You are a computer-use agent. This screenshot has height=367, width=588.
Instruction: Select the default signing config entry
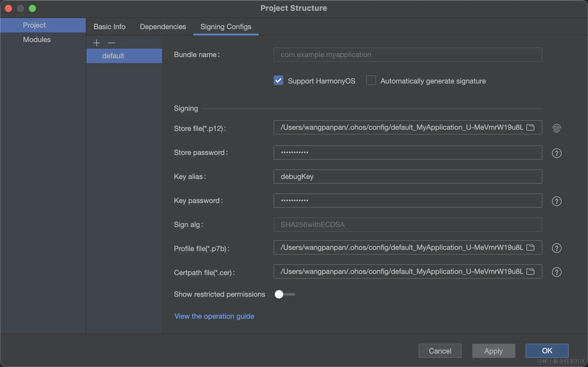point(113,56)
